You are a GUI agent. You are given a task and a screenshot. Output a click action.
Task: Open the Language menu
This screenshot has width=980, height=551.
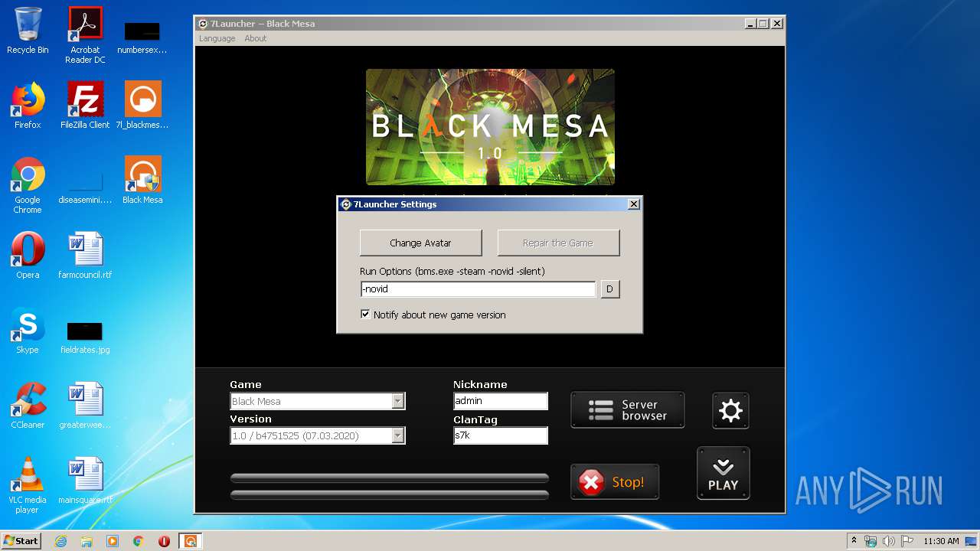pos(217,38)
